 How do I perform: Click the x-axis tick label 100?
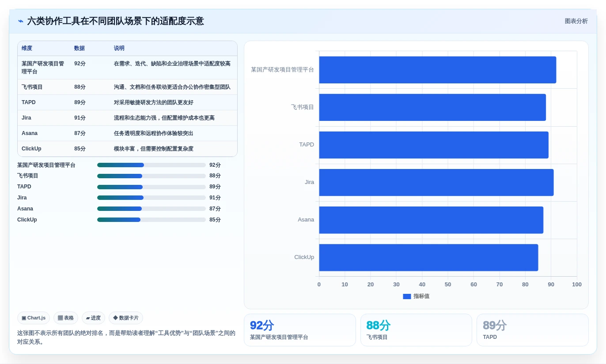coord(577,285)
